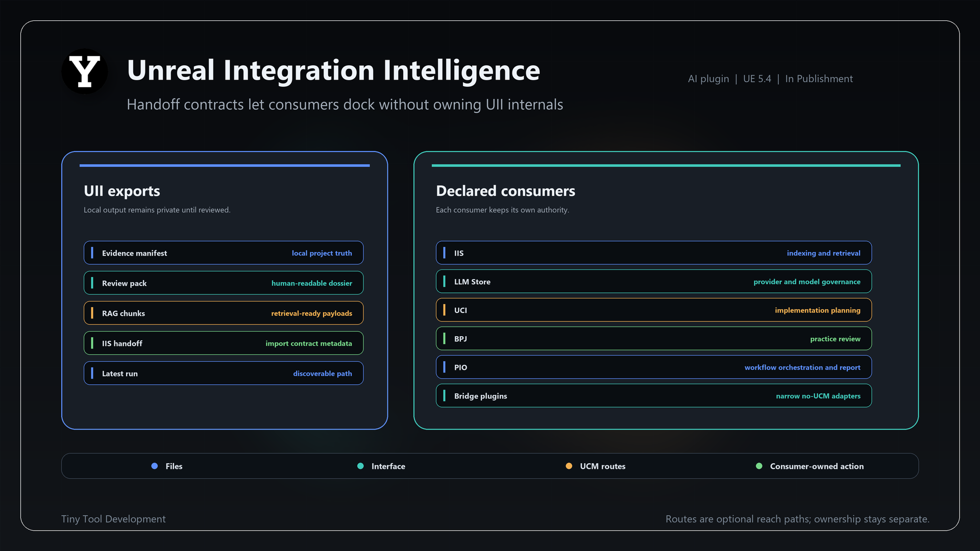Click the Y logo icon

click(85, 71)
